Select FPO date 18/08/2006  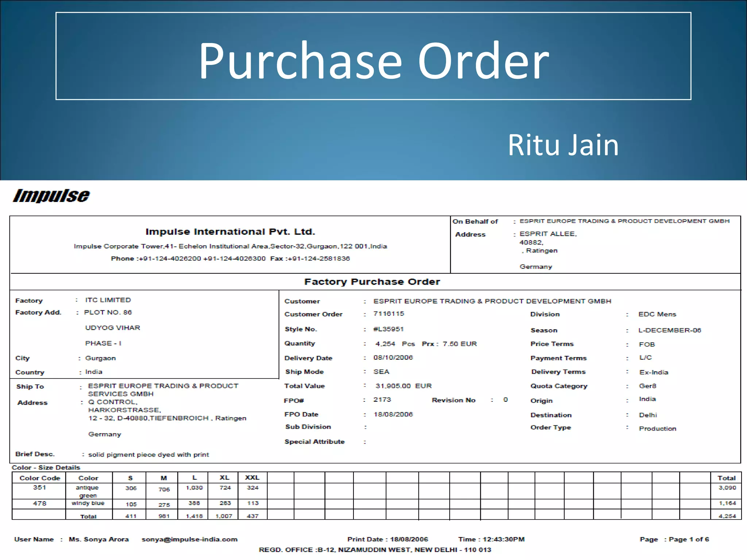pyautogui.click(x=393, y=414)
